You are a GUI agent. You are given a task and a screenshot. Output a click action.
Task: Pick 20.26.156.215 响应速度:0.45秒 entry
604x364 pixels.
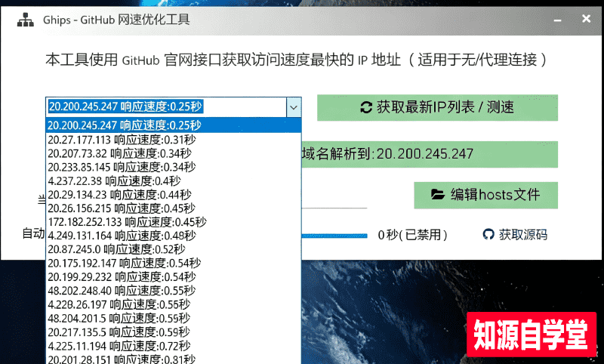[174, 208]
